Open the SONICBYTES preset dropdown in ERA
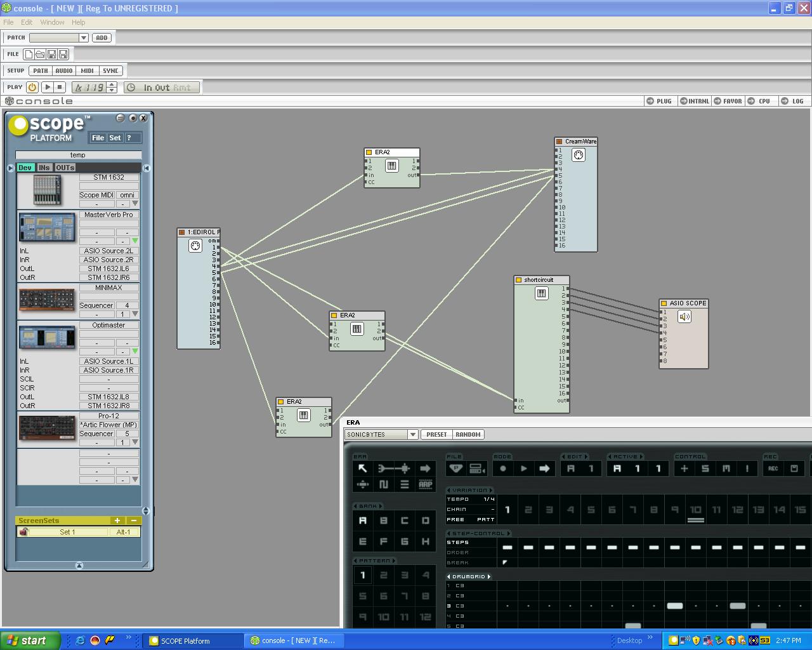 [x=413, y=435]
